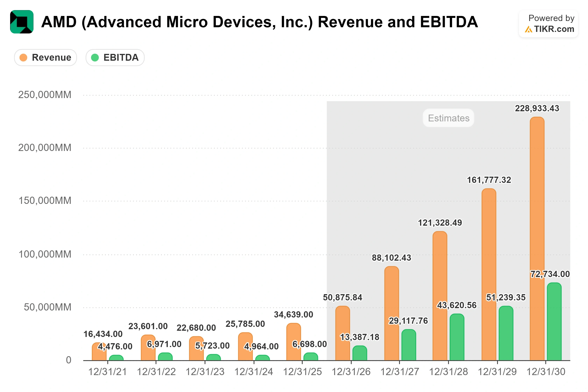
Task: Click the green EBITDA legend dot
Action: (95, 58)
